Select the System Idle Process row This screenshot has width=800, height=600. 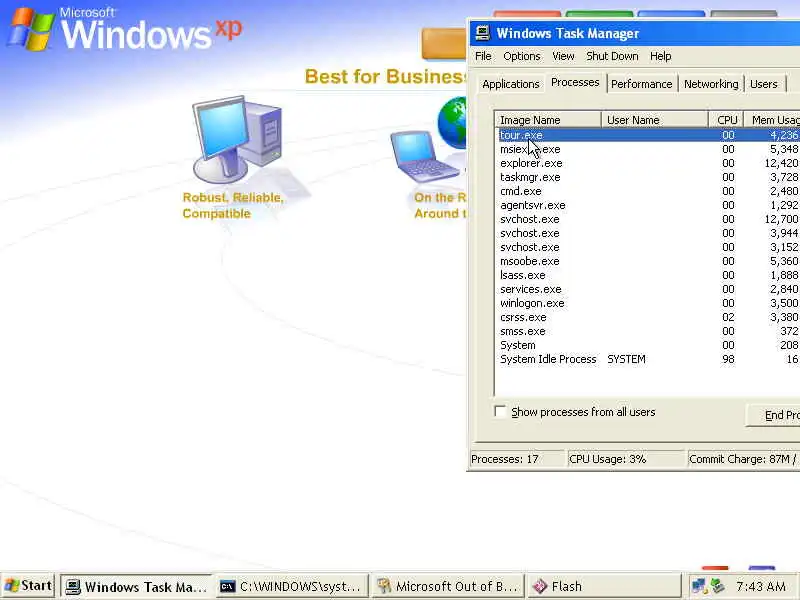pos(649,359)
